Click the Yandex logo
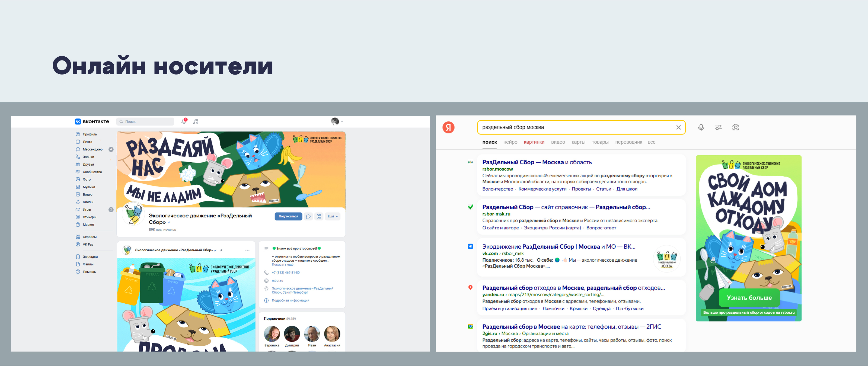The image size is (868, 366). pos(448,127)
